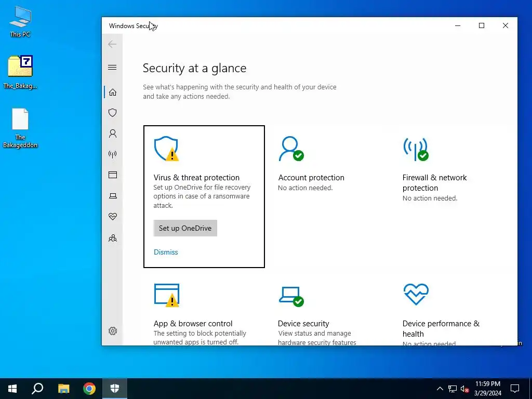
Task: Close the Windows Security window
Action: pos(506,25)
